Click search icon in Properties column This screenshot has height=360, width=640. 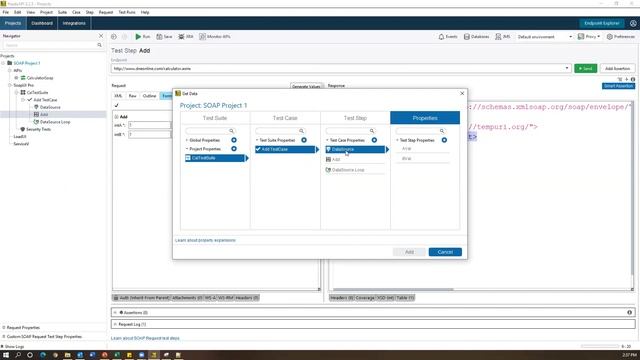pos(442,131)
